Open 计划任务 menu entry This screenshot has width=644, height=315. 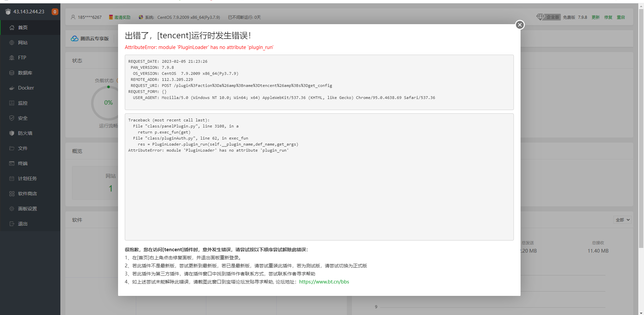(x=30, y=178)
